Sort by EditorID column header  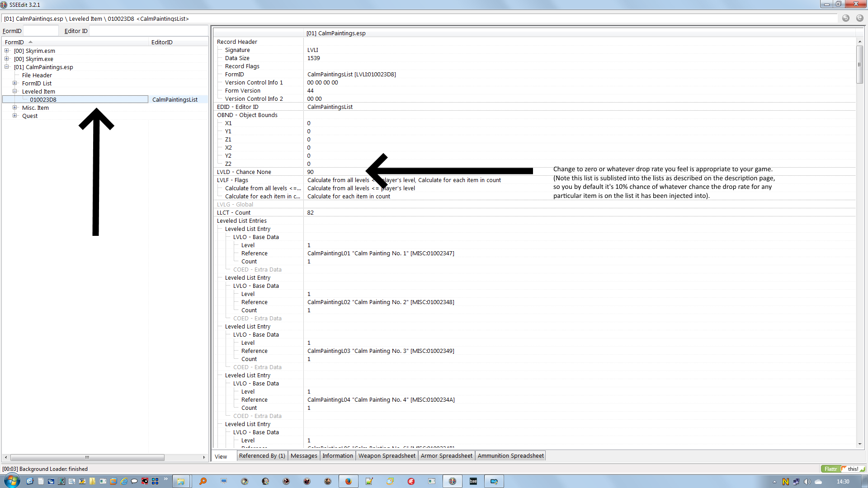178,42
